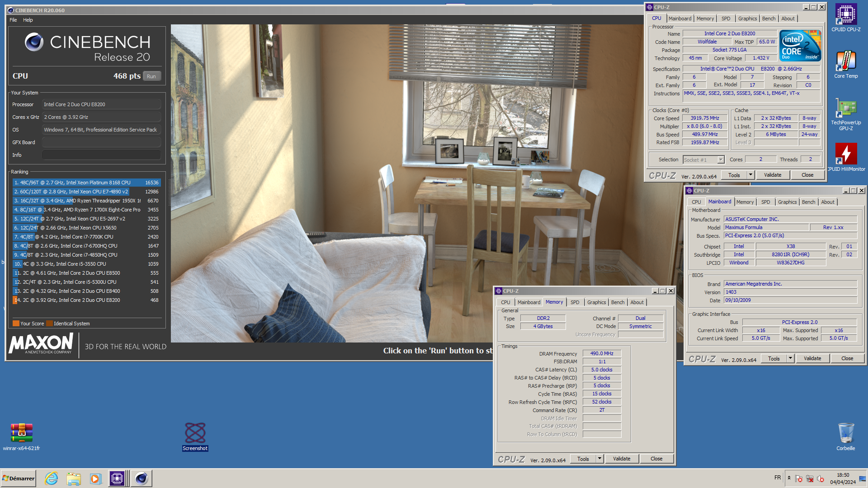Click Validate in Mainboard CPU-Z window

812,358
